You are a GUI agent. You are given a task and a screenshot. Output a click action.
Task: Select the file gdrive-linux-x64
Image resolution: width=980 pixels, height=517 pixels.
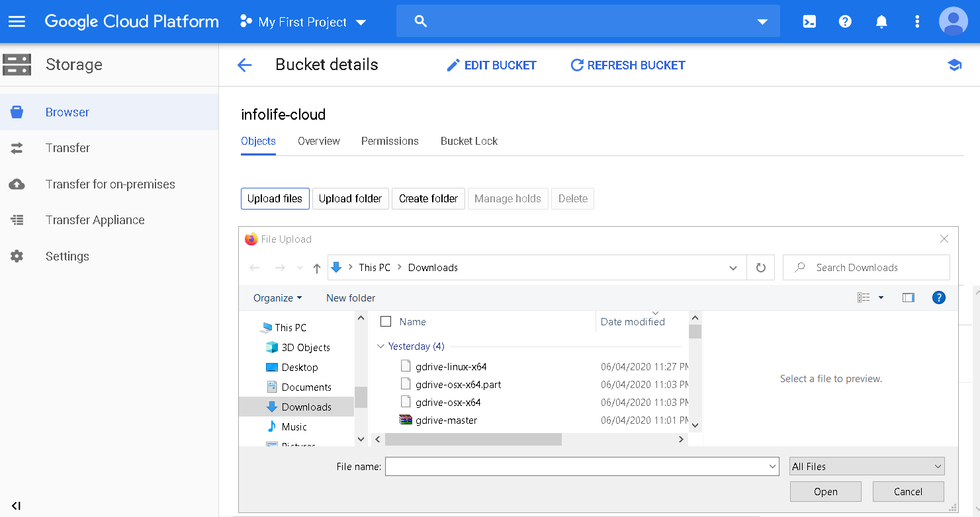[451, 366]
